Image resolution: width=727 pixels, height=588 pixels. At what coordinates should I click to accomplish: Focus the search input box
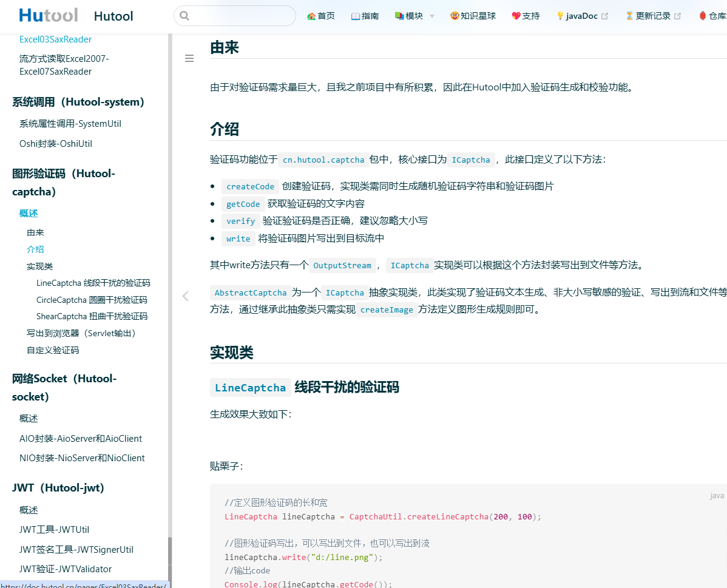click(x=235, y=16)
